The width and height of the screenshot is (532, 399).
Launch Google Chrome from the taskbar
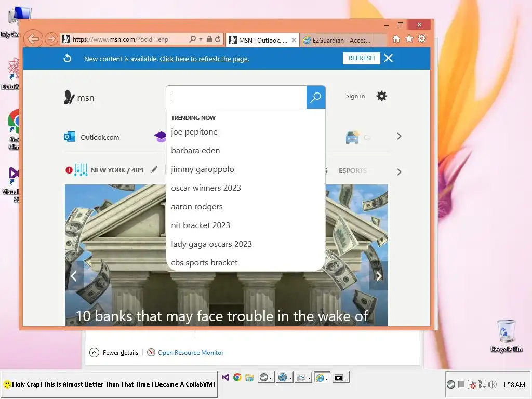[x=237, y=377]
